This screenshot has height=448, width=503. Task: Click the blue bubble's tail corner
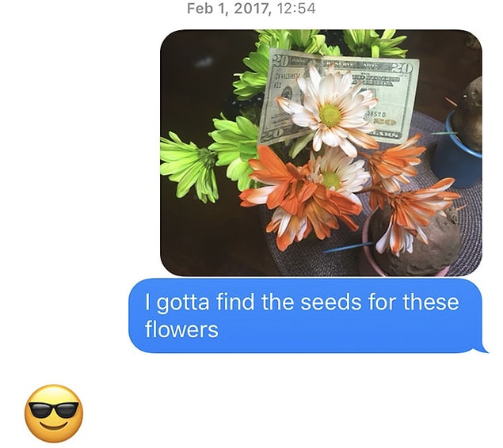[x=482, y=349]
